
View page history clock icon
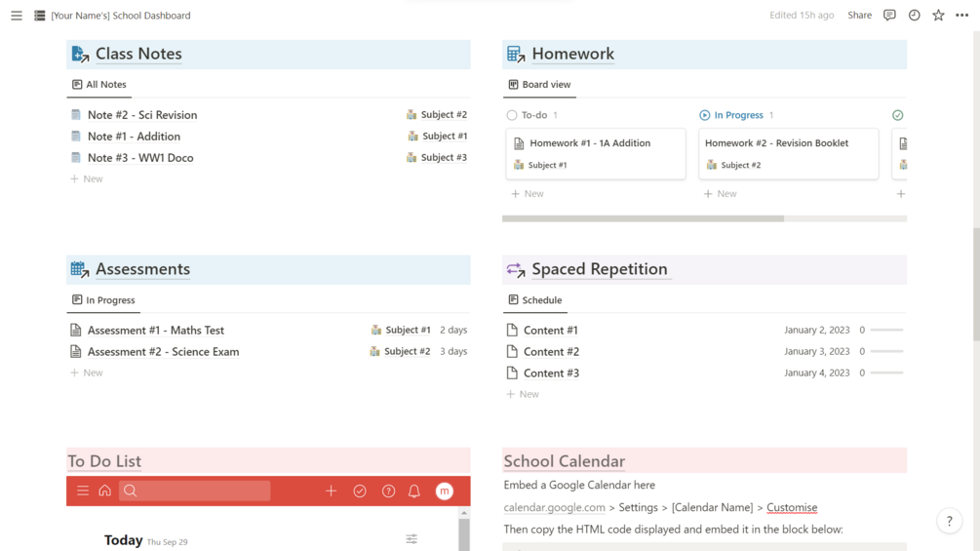click(x=914, y=16)
